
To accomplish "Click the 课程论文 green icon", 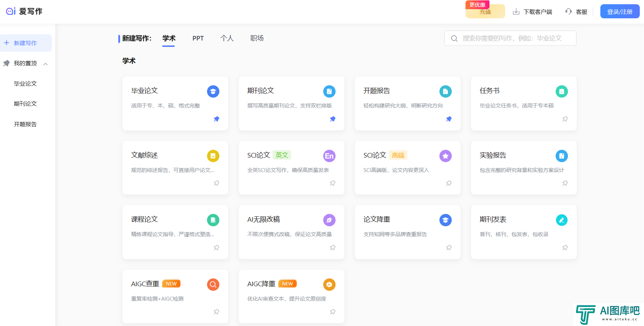I will pyautogui.click(x=213, y=220).
